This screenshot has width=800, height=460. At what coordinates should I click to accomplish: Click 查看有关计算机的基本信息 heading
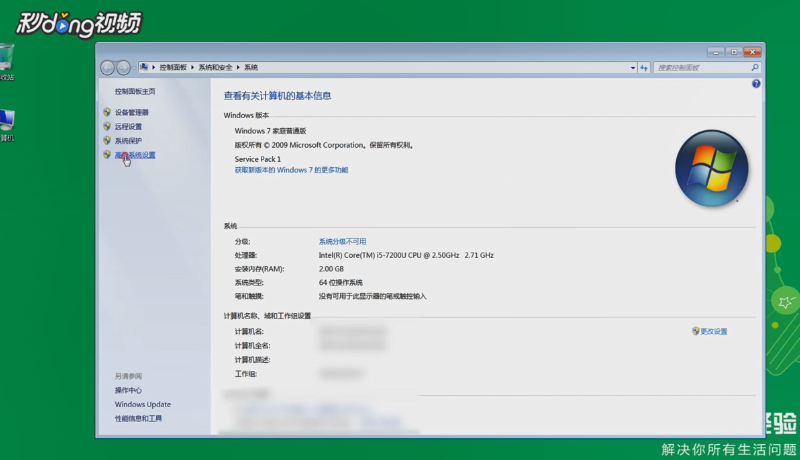278,96
